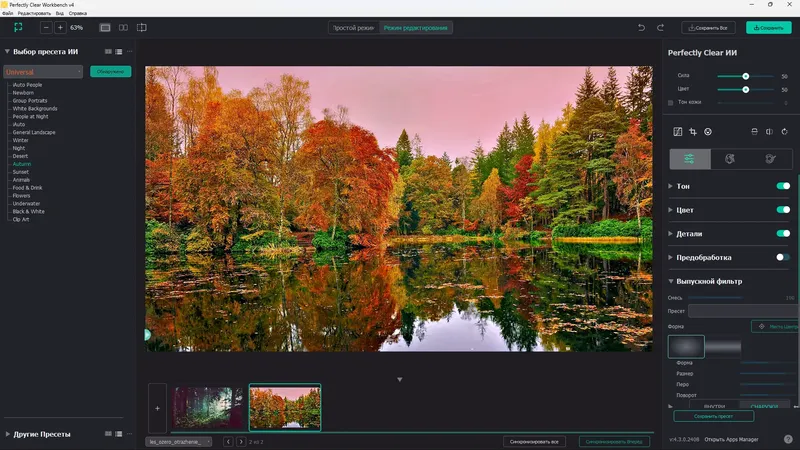The image size is (800, 450).
Task: Select the dark forest thumbnail in filmstrip
Action: tap(208, 407)
